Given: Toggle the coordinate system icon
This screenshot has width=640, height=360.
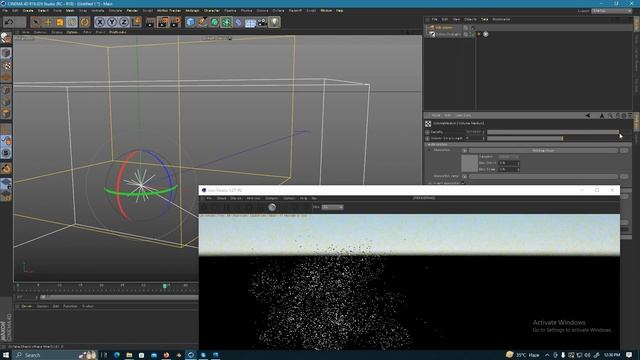Looking at the screenshot, I should tap(137, 22).
